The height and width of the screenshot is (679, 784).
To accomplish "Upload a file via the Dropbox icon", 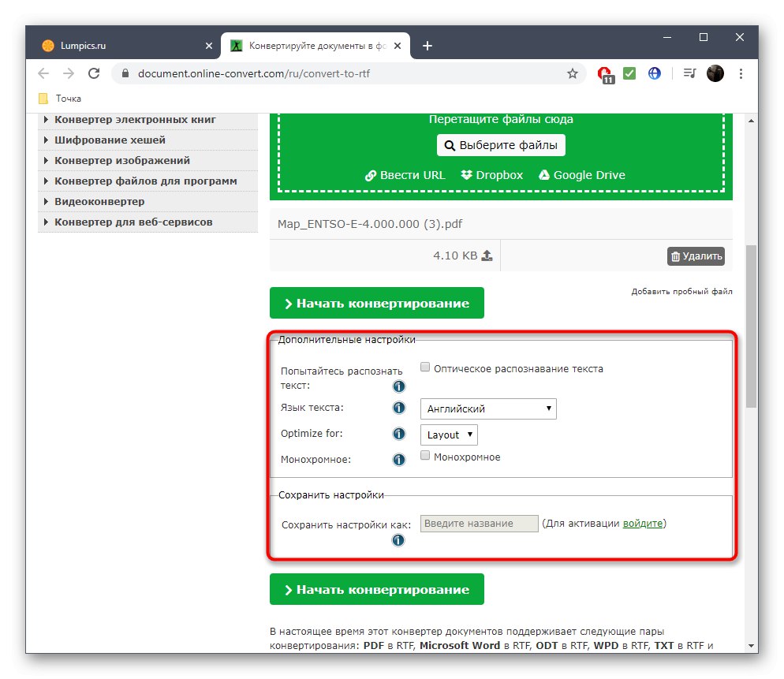I will pyautogui.click(x=466, y=175).
